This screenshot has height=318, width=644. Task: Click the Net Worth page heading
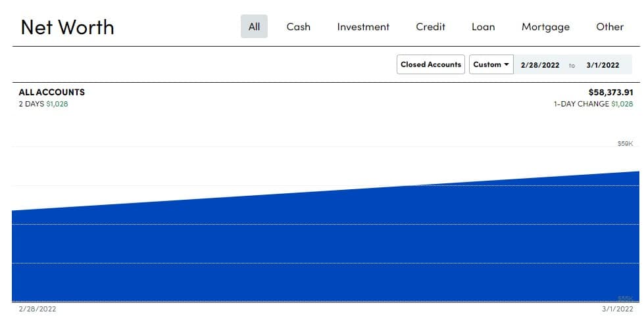[67, 27]
